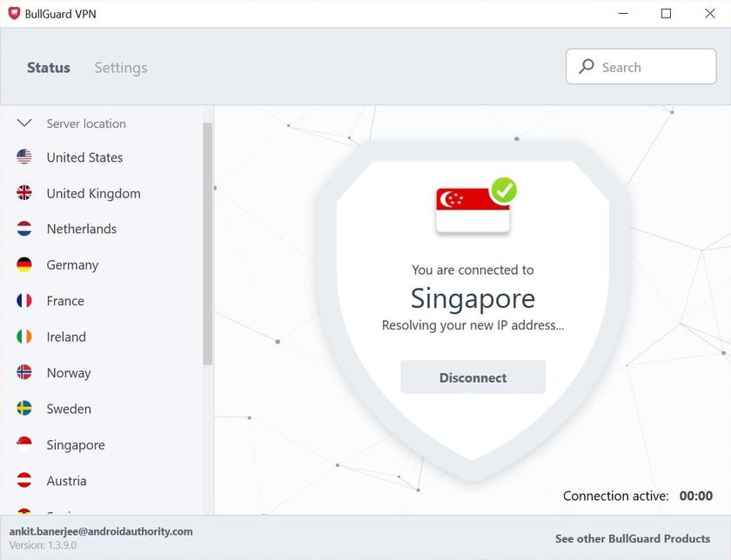Click the account email ankit.banerjee@androidauthority.com
This screenshot has width=731, height=560.
point(101,531)
